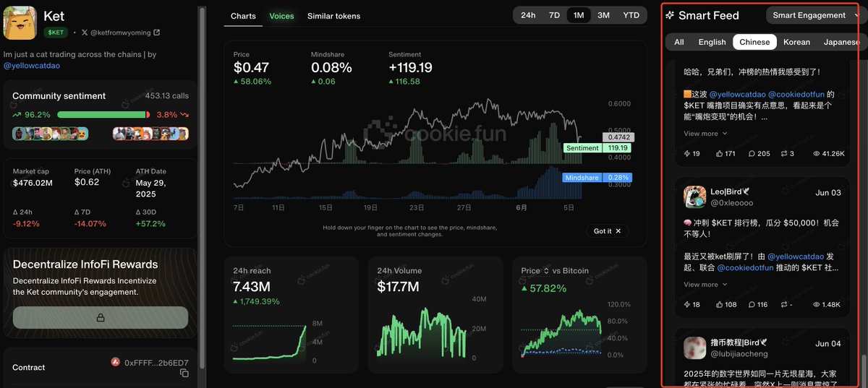Dismiss the chart hint with Got it
The image size is (868, 388).
coord(607,231)
